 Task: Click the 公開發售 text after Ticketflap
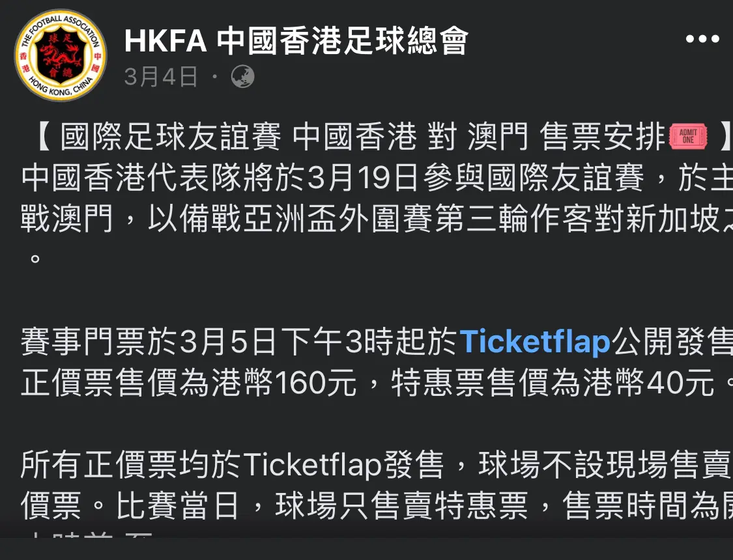click(672, 342)
